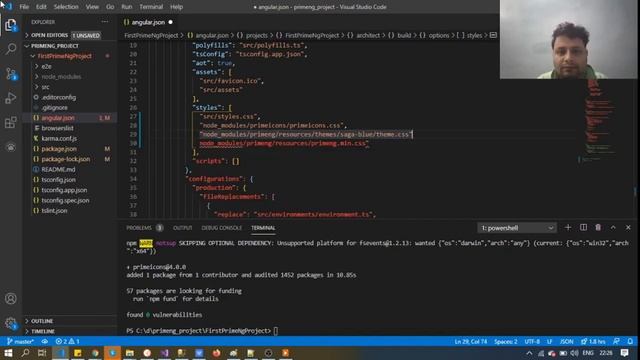
Task: Open Windows Action Center notifications
Action: click(x=624, y=353)
